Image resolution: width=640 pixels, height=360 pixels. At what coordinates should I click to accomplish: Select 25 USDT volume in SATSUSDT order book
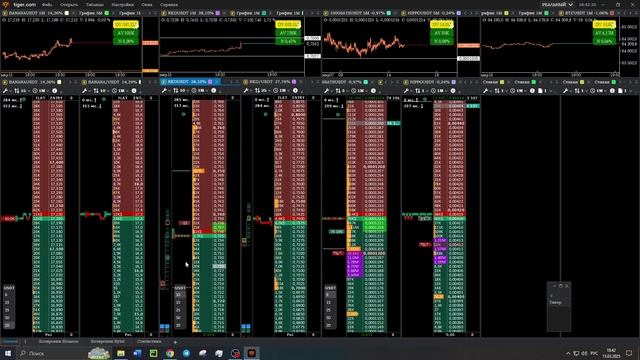pos(329,310)
